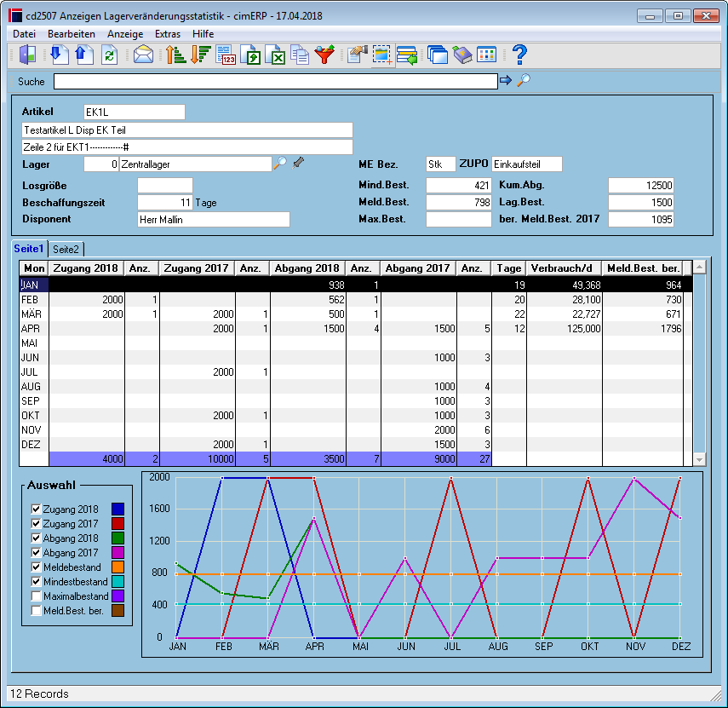Uncheck the Zugang 2018 checkbox
Viewport: 728px width, 708px height.
pyautogui.click(x=36, y=509)
